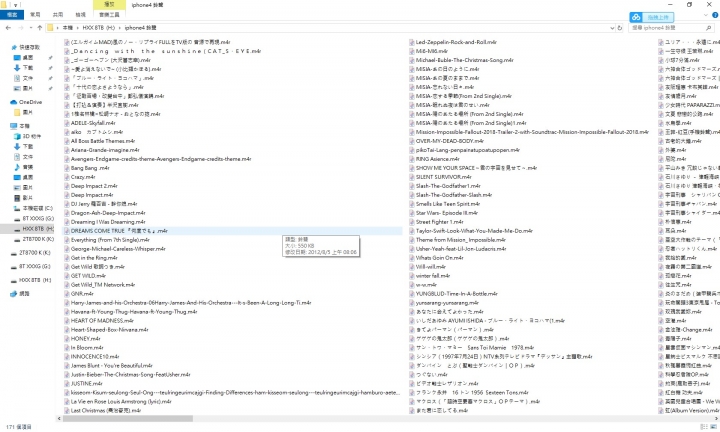Click the horizontal scrollbar thumb

(x=128, y=419)
